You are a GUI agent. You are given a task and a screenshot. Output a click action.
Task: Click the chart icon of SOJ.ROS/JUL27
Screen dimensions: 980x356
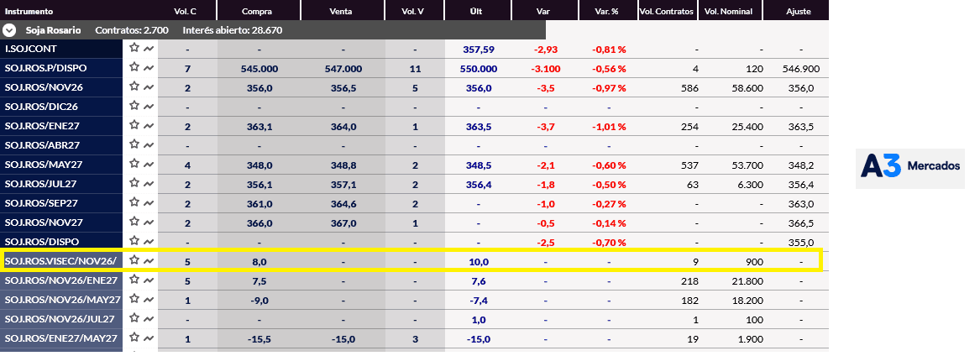point(149,184)
